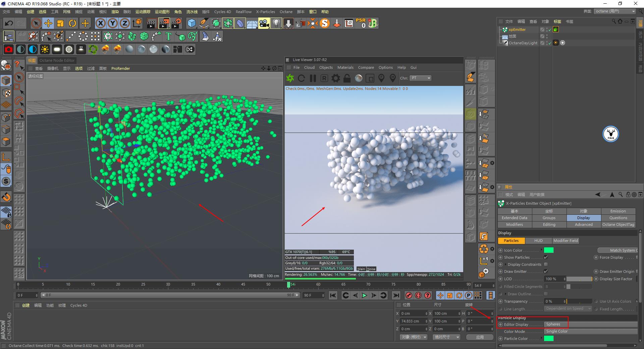The height and width of the screenshot is (349, 644).
Task: Click the material picker pin in Live Viewer
Action: point(393,78)
